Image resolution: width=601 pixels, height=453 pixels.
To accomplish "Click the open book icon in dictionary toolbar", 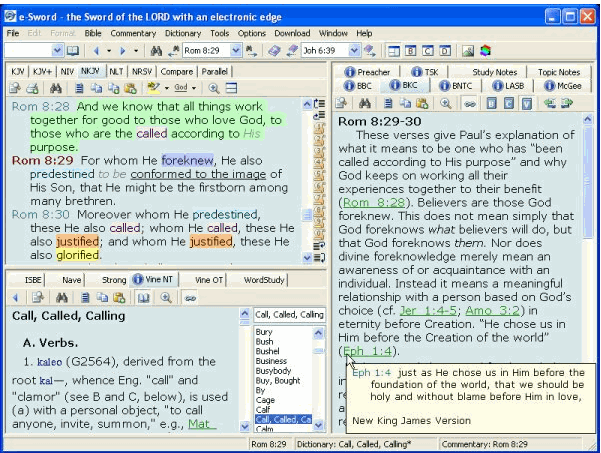I will pos(143,298).
